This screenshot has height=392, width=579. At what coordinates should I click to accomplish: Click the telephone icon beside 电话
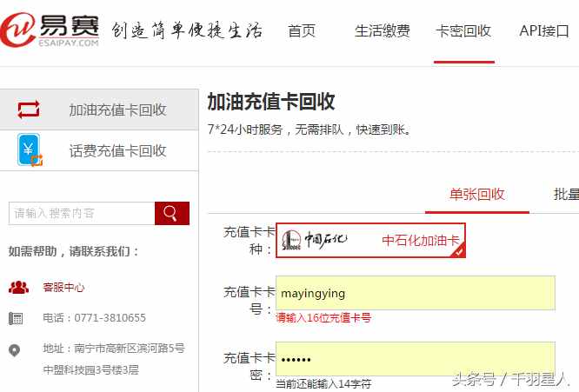point(16,318)
